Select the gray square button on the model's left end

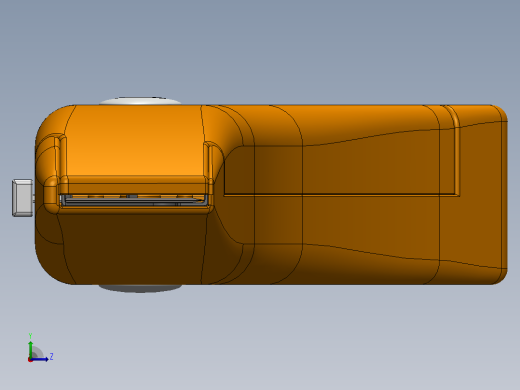pos(23,198)
